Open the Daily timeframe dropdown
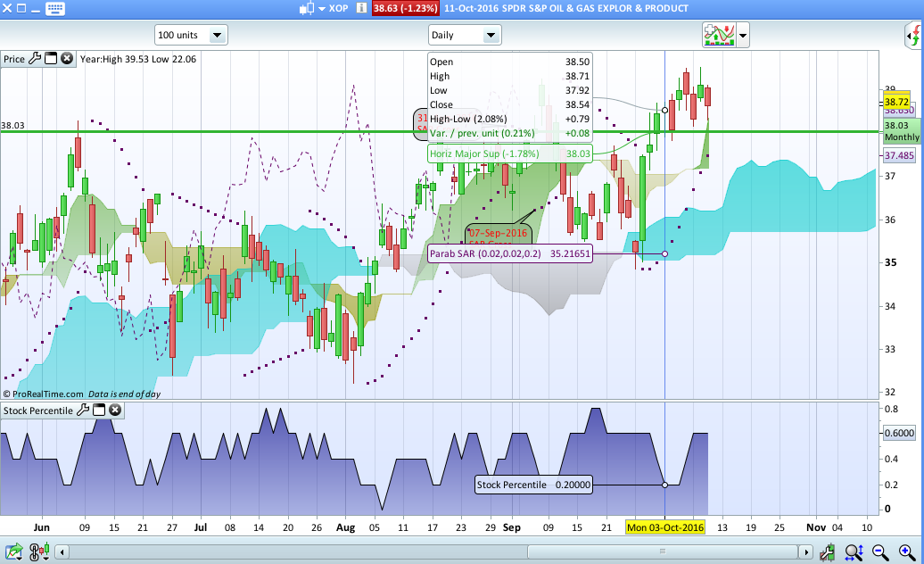 click(465, 35)
